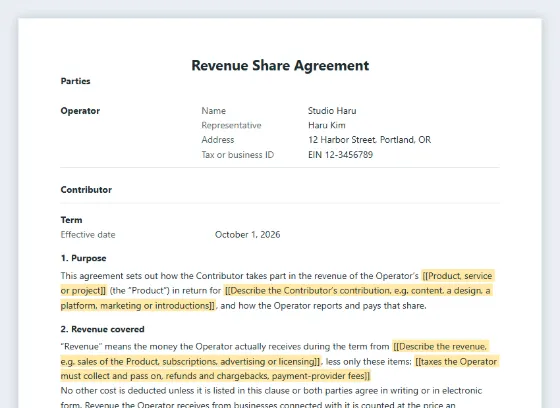Click the date October 1, 2026

click(x=248, y=235)
